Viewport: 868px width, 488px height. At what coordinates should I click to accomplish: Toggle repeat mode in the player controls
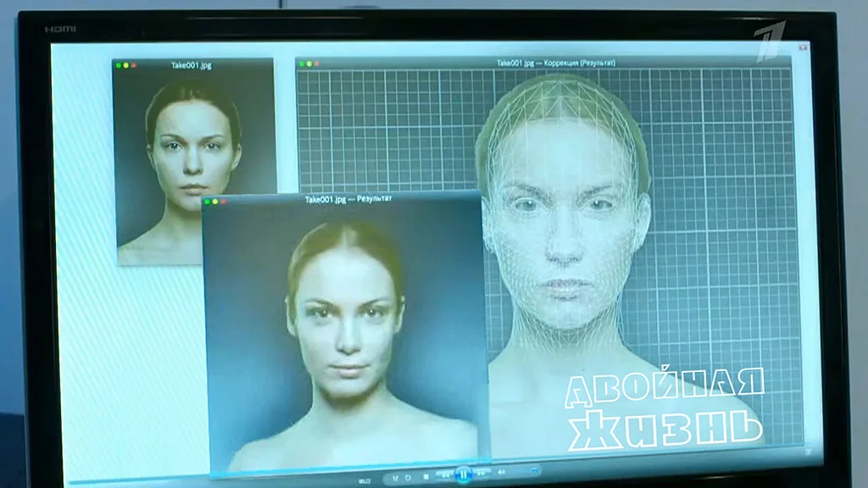(408, 478)
